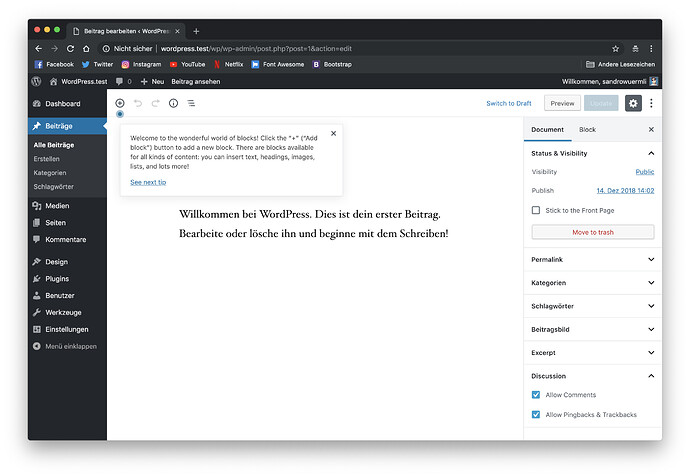Expand the Permalink panel
This screenshot has height=476, width=690.
(x=593, y=260)
